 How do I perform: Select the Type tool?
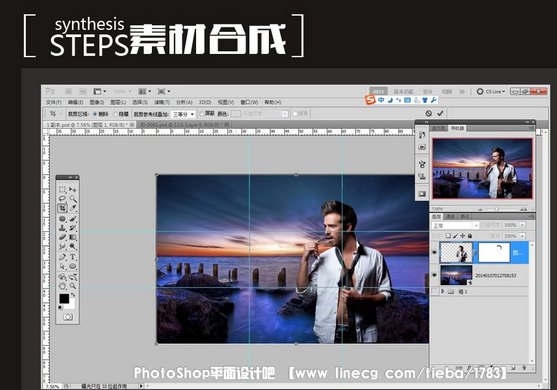pyautogui.click(x=73, y=257)
